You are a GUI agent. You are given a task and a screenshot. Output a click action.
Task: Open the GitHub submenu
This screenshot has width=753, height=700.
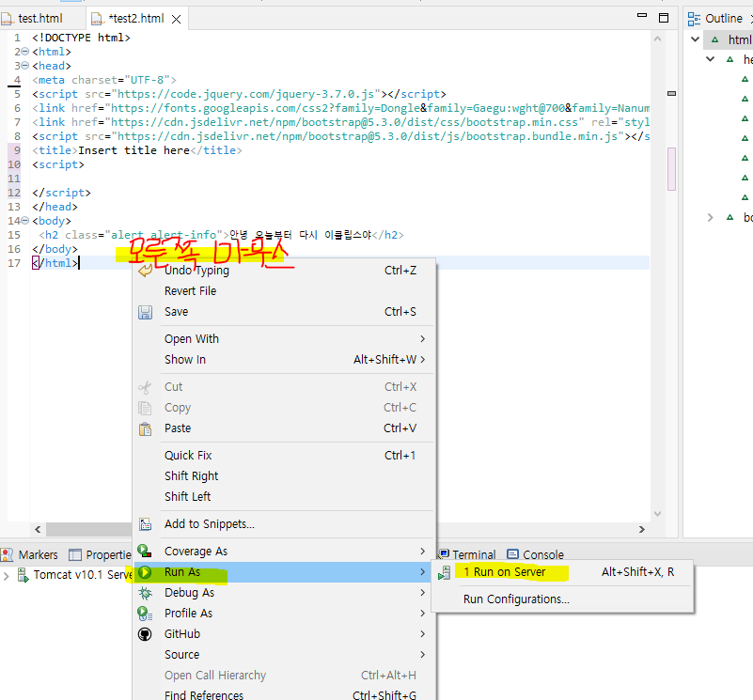coord(284,634)
